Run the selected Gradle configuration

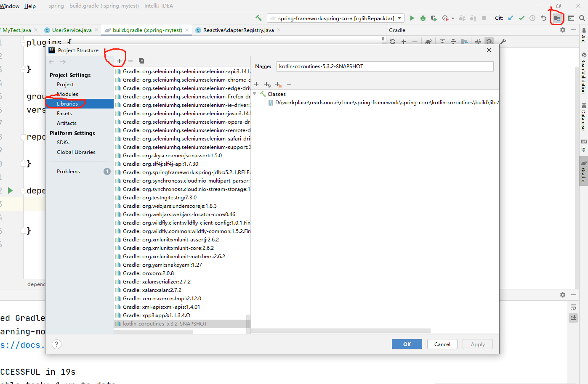[x=412, y=18]
